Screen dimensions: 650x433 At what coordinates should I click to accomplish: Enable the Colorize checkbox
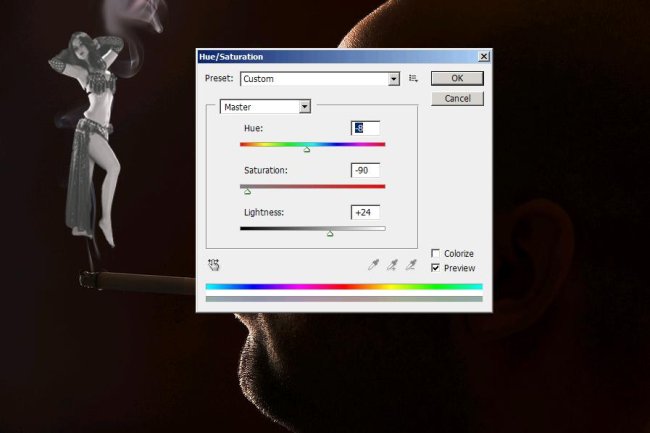pos(435,253)
